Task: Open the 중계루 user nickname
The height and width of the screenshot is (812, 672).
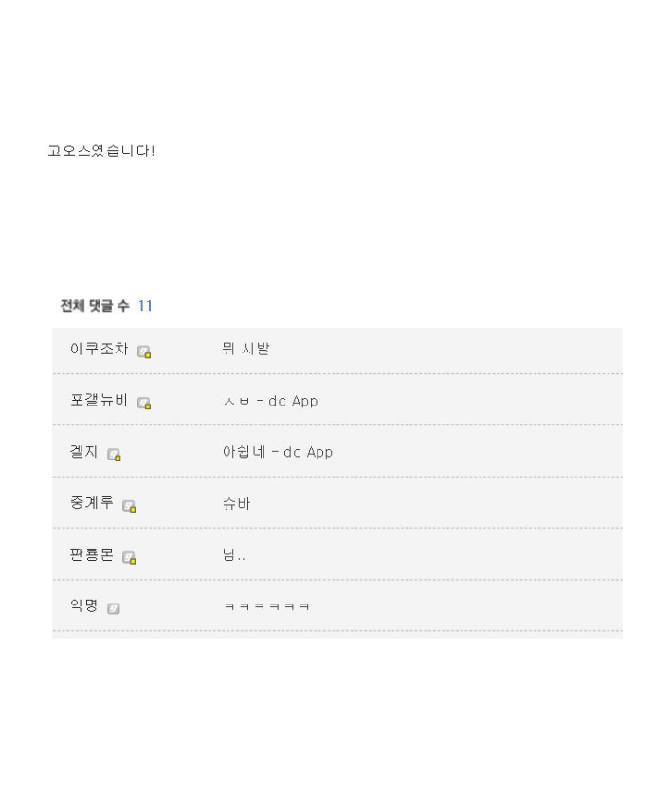Action: click(91, 503)
